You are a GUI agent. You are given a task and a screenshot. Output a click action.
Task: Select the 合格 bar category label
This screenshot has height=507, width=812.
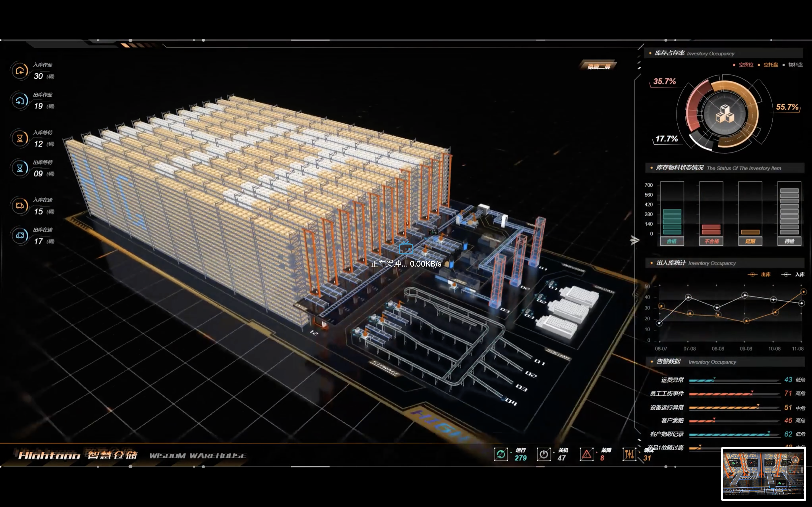click(672, 241)
